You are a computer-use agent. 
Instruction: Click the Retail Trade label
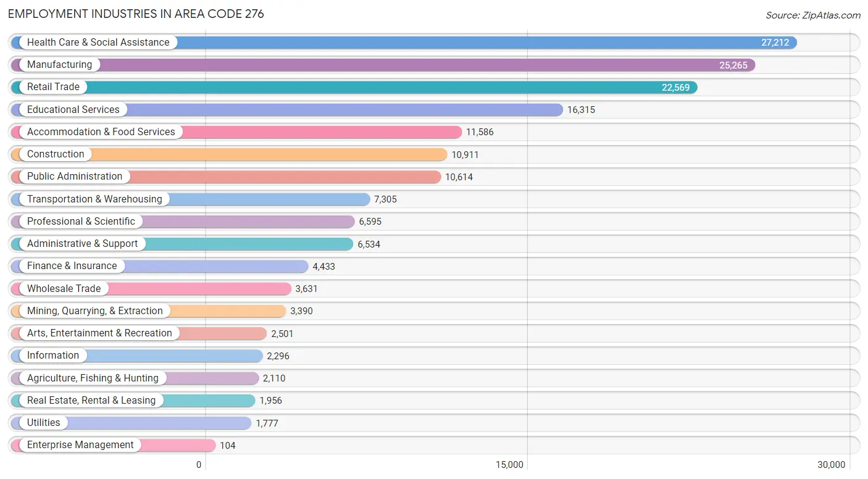pyautogui.click(x=53, y=86)
